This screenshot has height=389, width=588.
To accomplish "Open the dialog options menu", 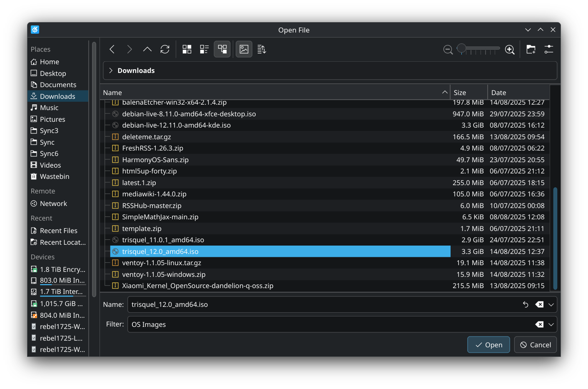I will [549, 50].
